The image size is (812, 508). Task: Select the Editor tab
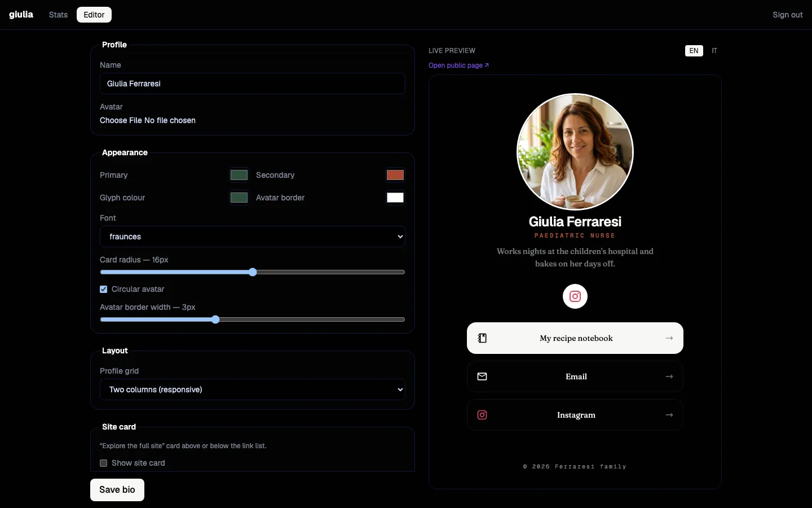94,15
